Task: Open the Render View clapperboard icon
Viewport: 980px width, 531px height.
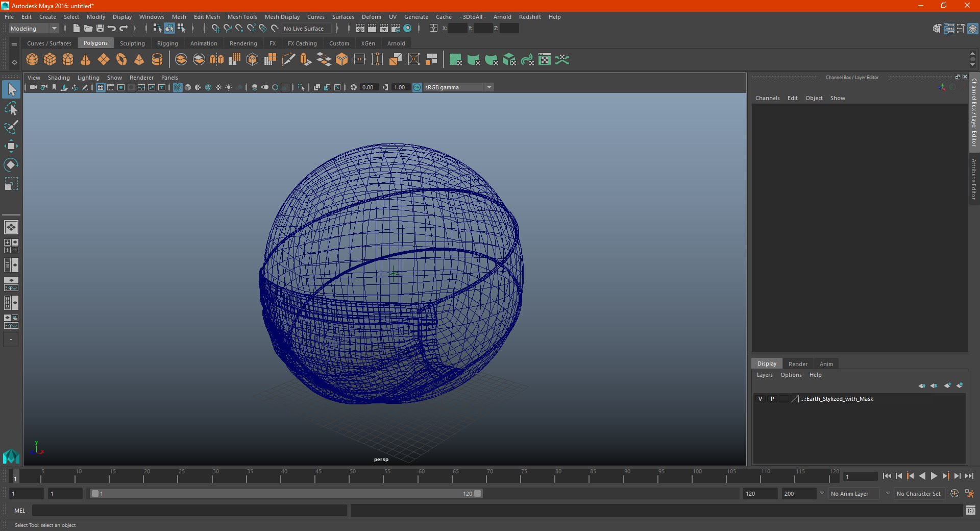Action: [360, 29]
